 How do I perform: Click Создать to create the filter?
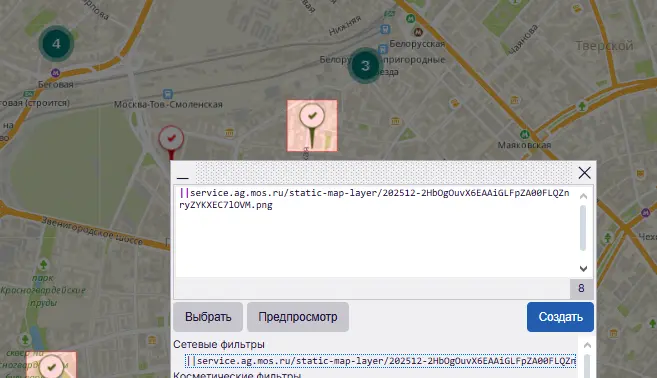[x=560, y=317]
